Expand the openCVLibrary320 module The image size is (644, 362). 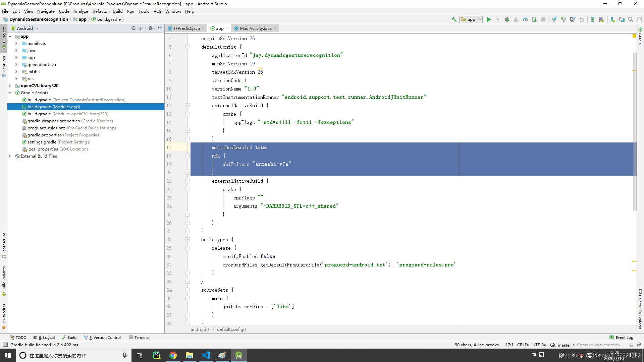[10, 86]
